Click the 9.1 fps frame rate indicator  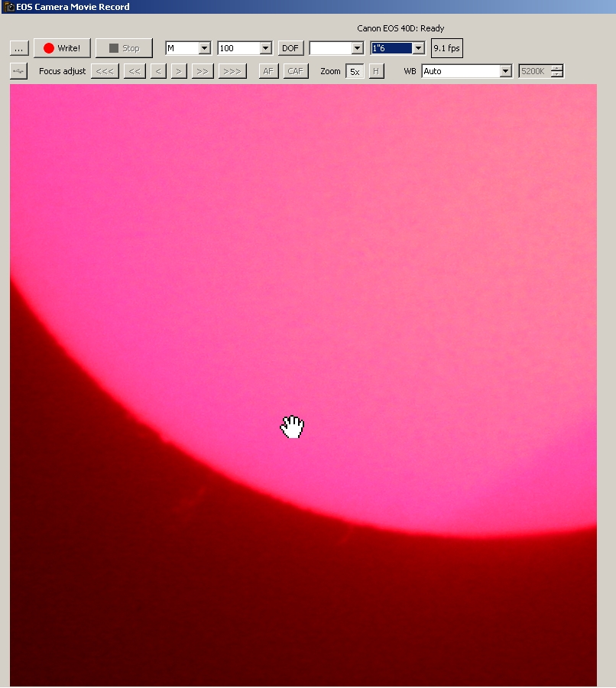(446, 48)
